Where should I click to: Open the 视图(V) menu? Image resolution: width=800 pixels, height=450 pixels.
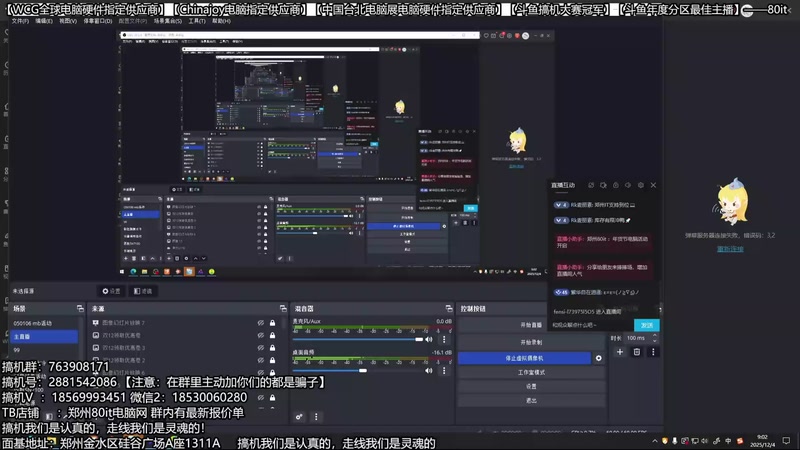coord(68,21)
